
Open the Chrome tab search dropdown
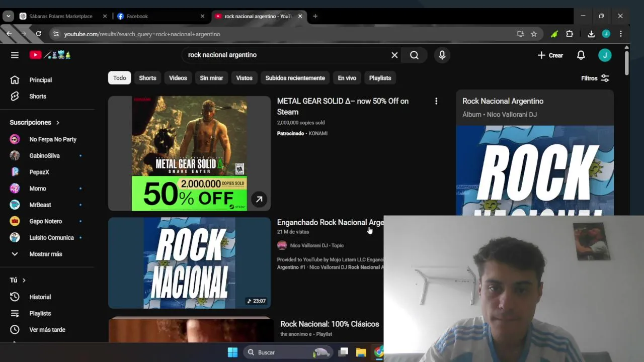[8, 16]
